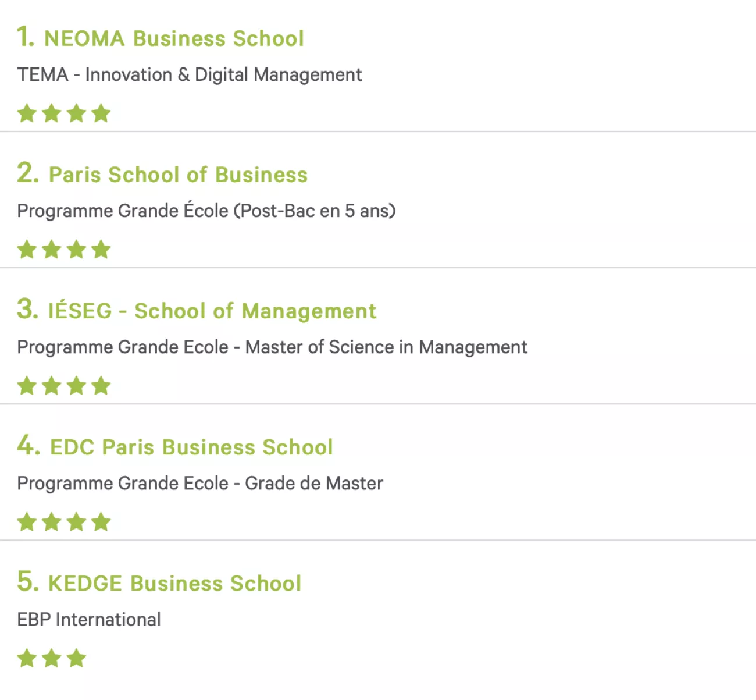
Task: Open the Paris School of Business link
Action: pos(178,175)
